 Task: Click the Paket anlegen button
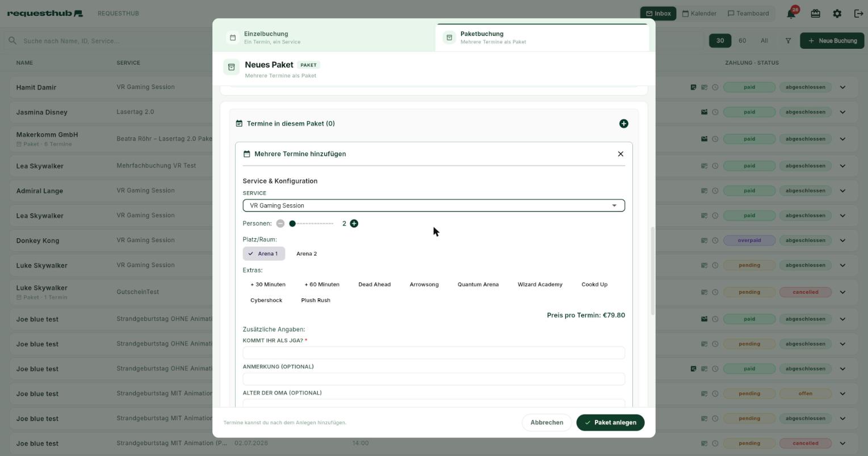coord(610,423)
